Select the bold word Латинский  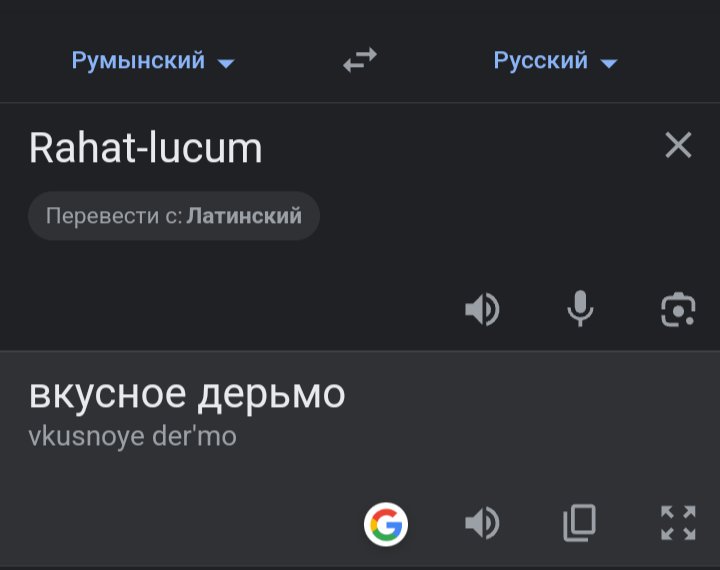tap(244, 216)
